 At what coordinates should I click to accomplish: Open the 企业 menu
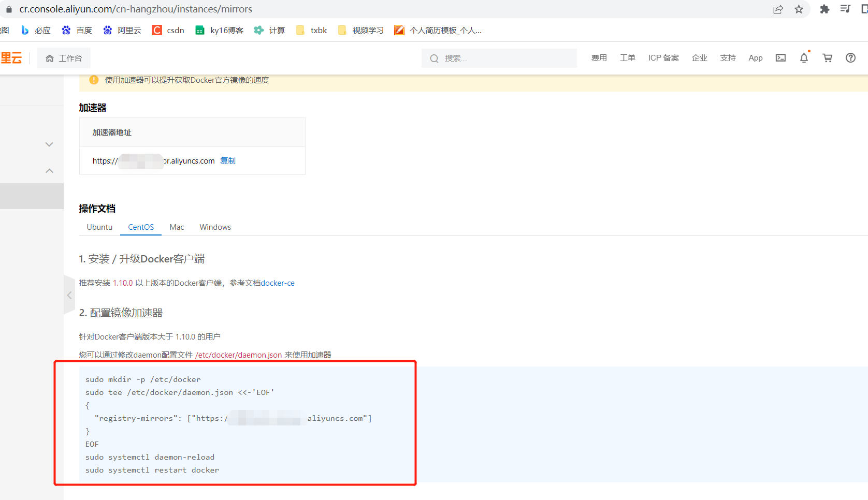(700, 58)
